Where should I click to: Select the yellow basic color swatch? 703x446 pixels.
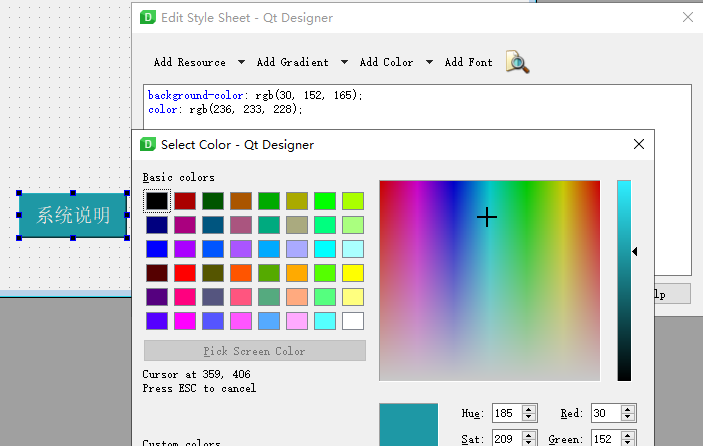point(353,273)
